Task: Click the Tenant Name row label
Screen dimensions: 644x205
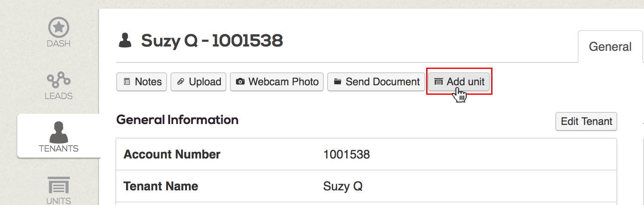Action: click(x=161, y=186)
